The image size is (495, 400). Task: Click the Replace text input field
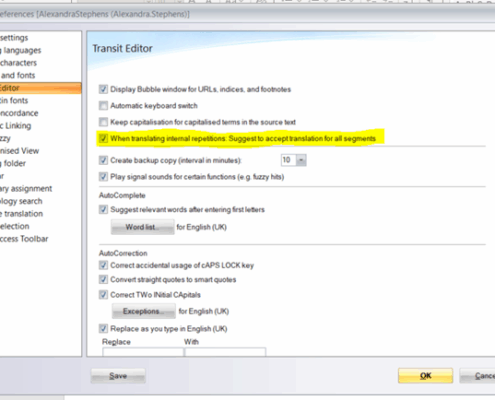tap(143, 352)
